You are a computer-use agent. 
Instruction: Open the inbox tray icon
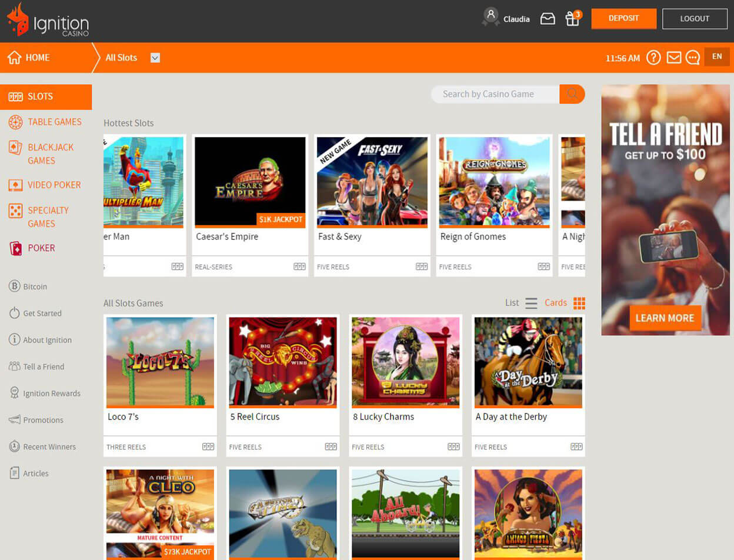[x=548, y=19]
